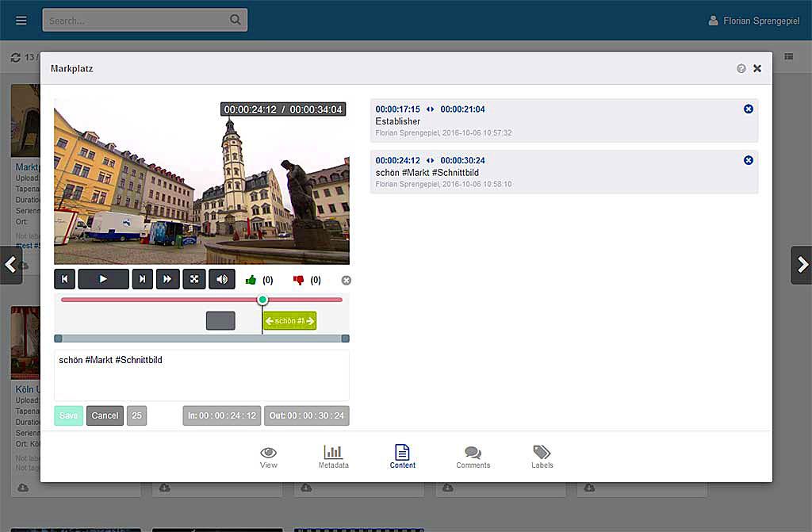Open the Comments tab
This screenshot has height=532, width=812.
[x=473, y=457]
